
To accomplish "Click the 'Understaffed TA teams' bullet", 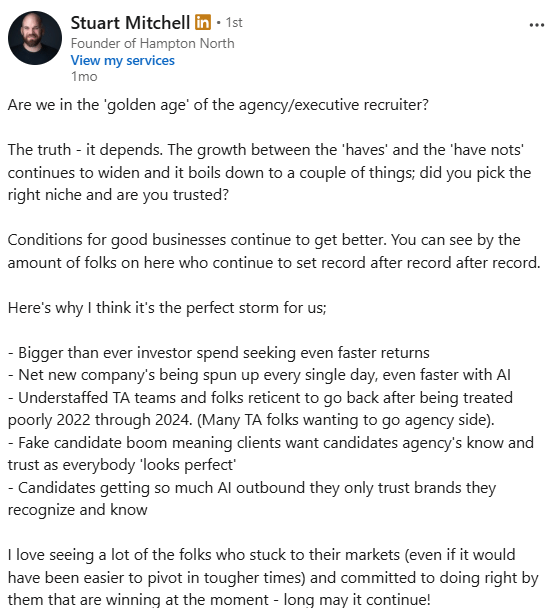I will (x=260, y=409).
